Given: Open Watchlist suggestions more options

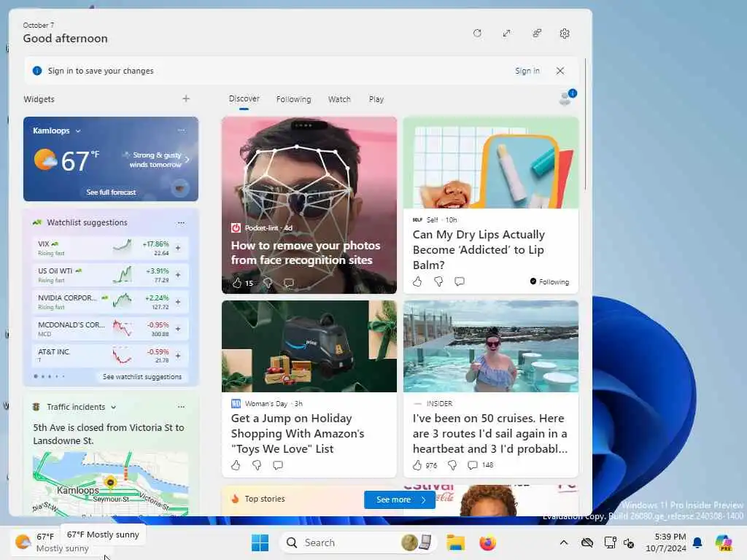Looking at the screenshot, I should 181,222.
